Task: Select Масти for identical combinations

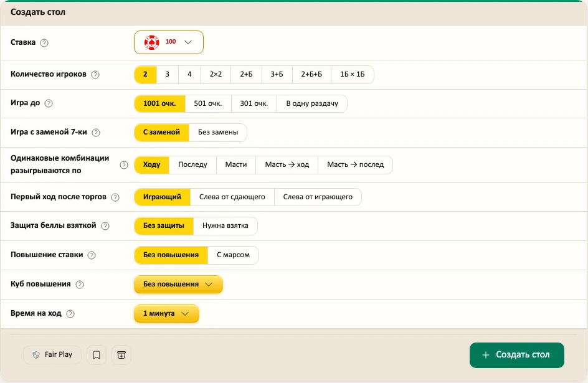Action: coord(236,164)
